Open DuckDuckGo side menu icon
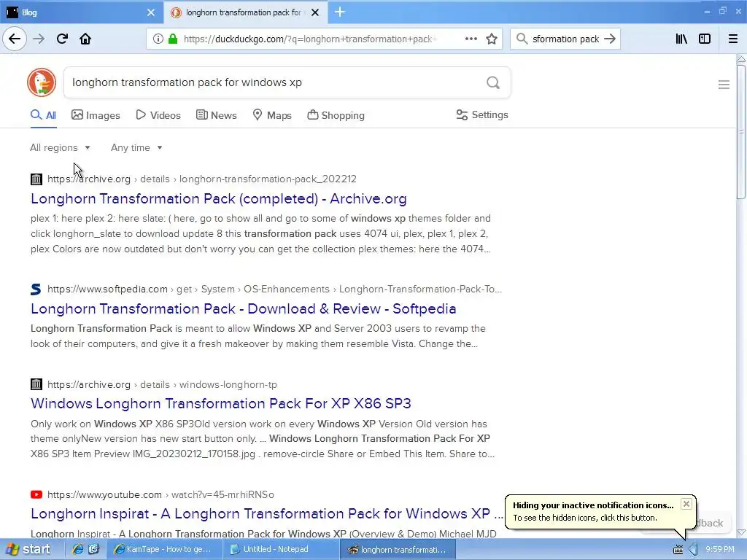Image resolution: width=747 pixels, height=560 pixels. click(x=724, y=85)
